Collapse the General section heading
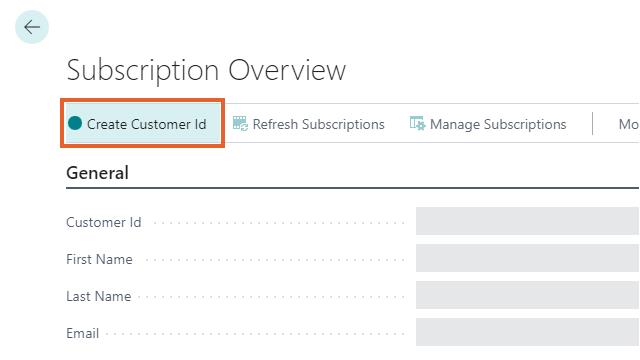The width and height of the screenshot is (640, 360). click(x=98, y=173)
